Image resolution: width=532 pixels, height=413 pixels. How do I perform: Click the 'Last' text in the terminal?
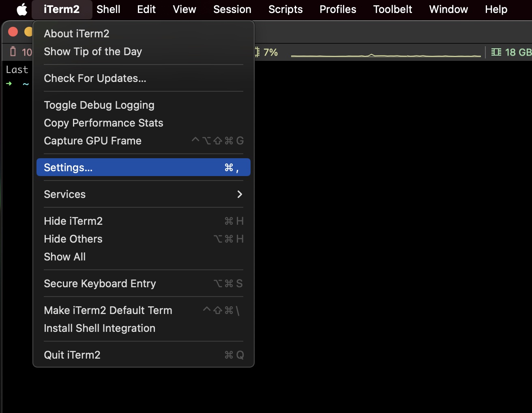[x=17, y=70]
